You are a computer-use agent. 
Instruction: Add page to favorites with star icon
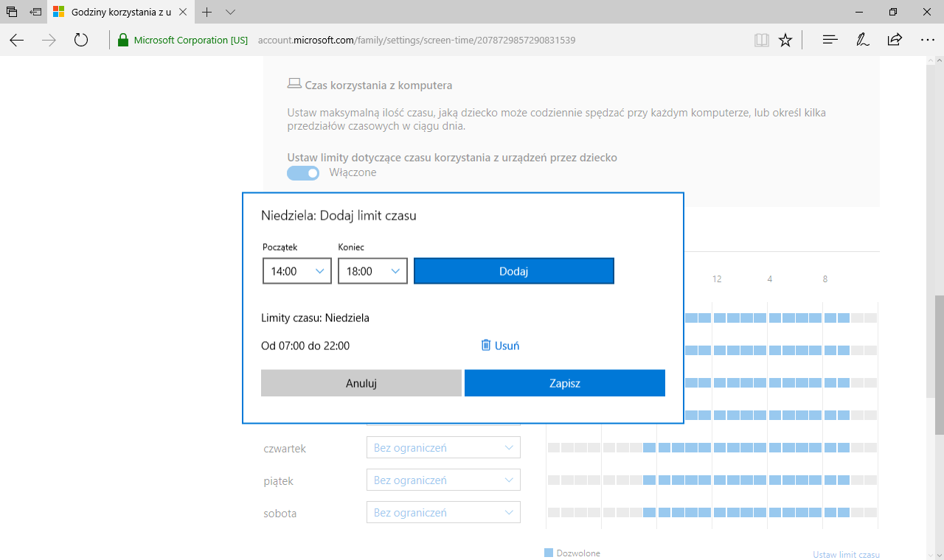pyautogui.click(x=785, y=41)
